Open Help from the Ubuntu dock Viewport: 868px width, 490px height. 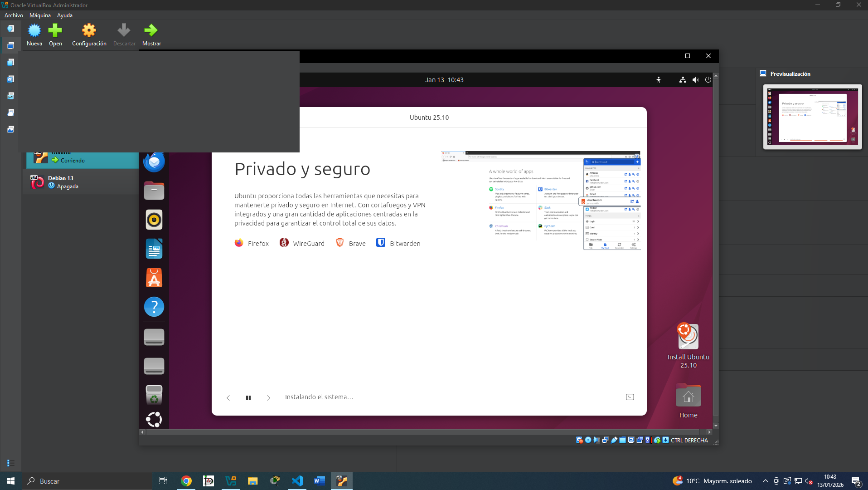coord(154,307)
